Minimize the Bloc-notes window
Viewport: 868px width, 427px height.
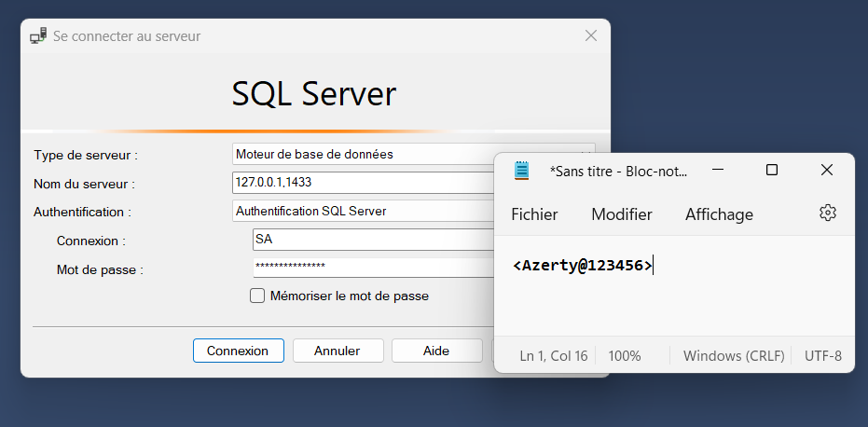pyautogui.click(x=719, y=171)
